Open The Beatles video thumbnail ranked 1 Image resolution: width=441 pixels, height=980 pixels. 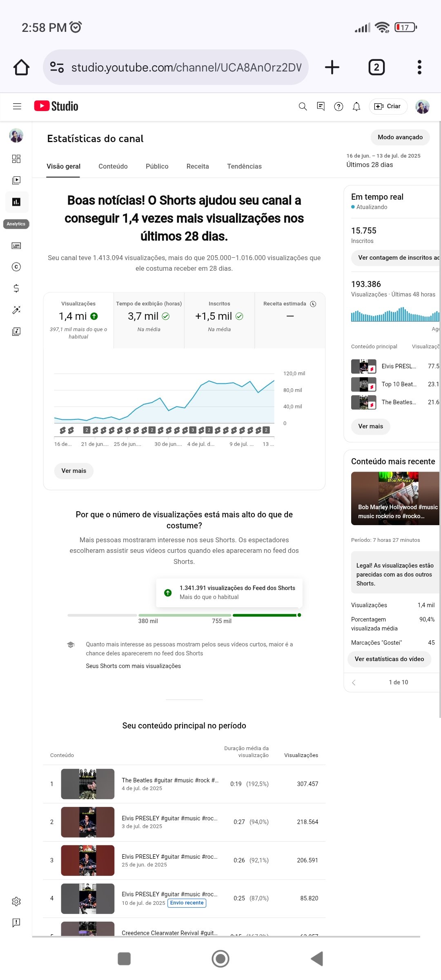click(x=88, y=784)
